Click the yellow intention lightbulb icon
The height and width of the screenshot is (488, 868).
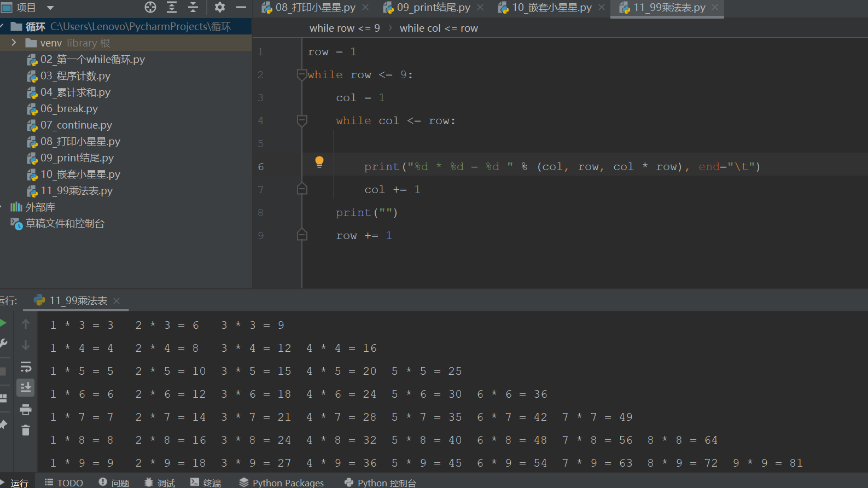click(319, 161)
